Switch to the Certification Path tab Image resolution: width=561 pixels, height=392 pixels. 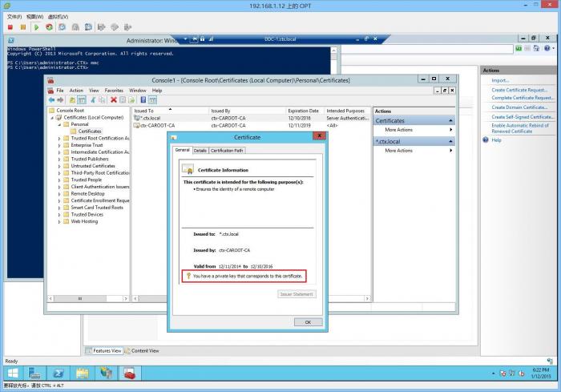[227, 151]
